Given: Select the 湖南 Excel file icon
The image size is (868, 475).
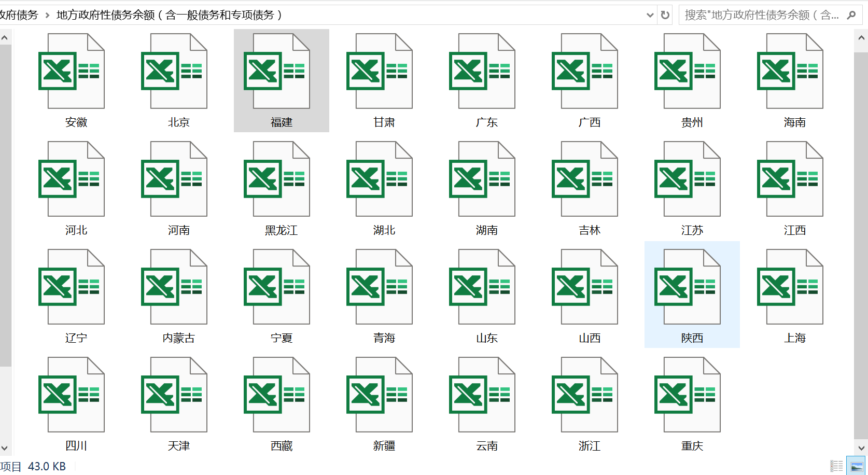Looking at the screenshot, I should [482, 179].
